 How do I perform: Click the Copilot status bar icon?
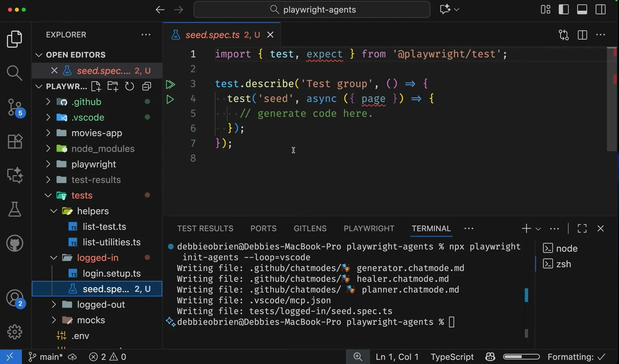pos(490,357)
